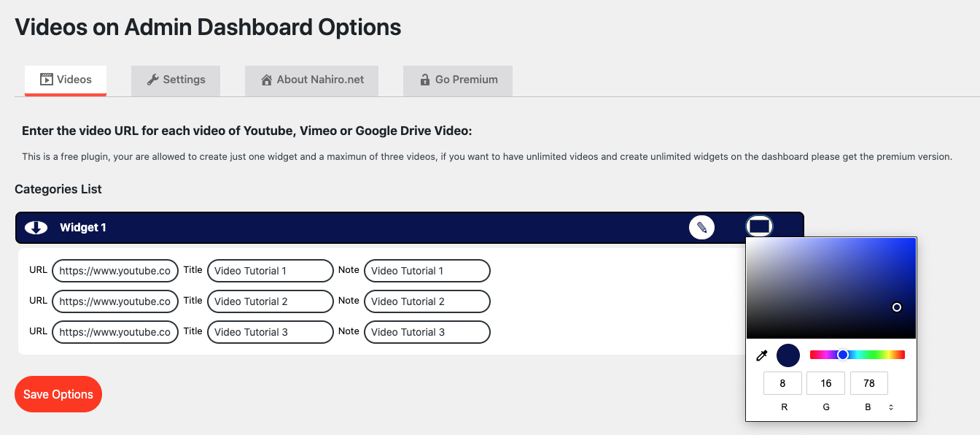Open the Go Premium tab
Viewport: 980px width, 435px height.
[458, 80]
